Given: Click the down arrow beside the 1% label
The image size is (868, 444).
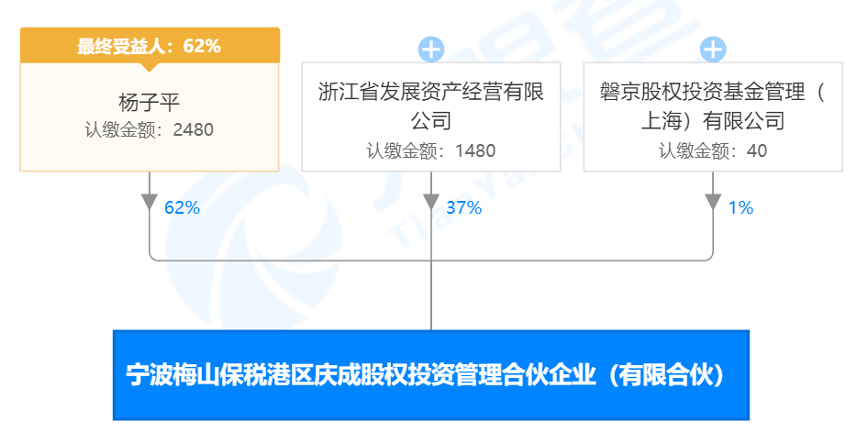Looking at the screenshot, I should click(713, 203).
